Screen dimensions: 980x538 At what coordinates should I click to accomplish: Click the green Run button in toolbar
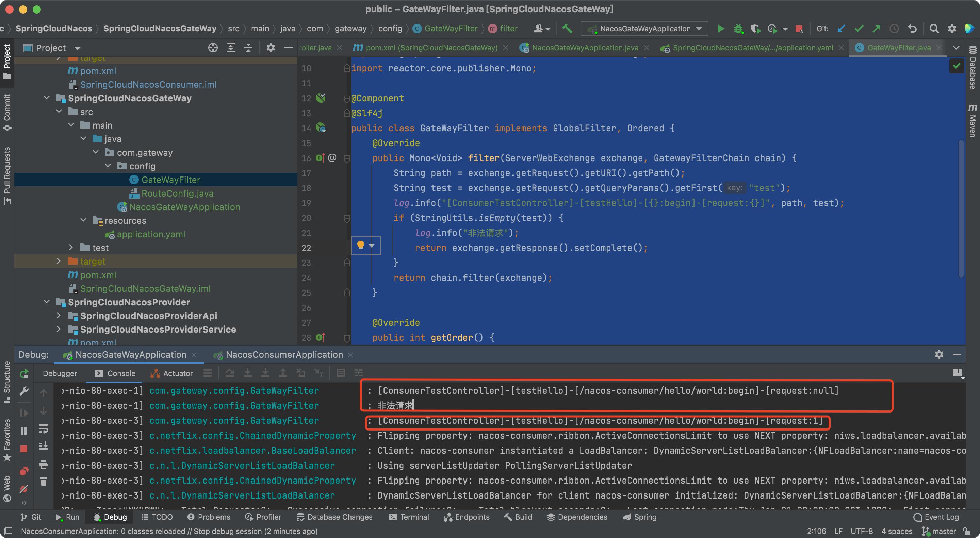[x=721, y=29]
